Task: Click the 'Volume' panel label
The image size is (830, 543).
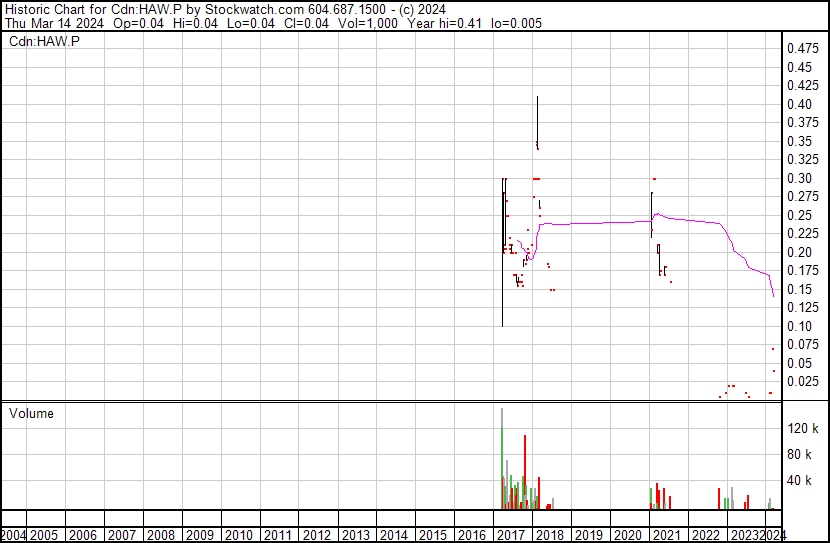Action: [x=31, y=413]
